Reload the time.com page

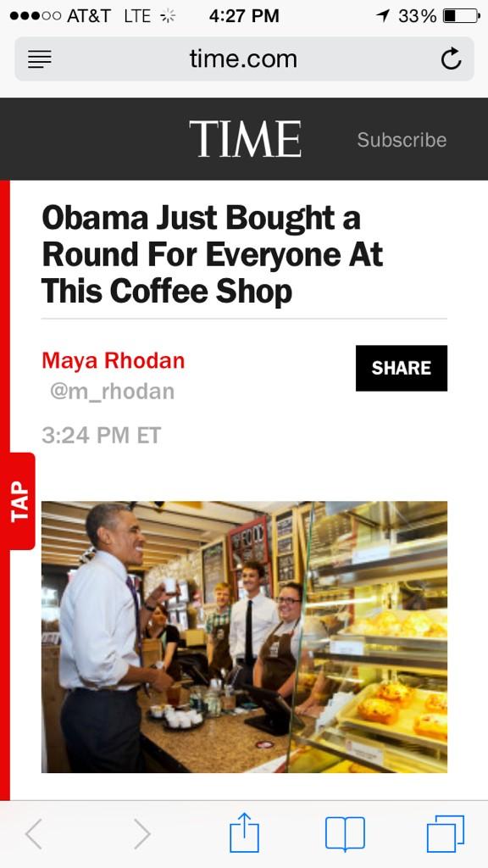pyautogui.click(x=451, y=58)
